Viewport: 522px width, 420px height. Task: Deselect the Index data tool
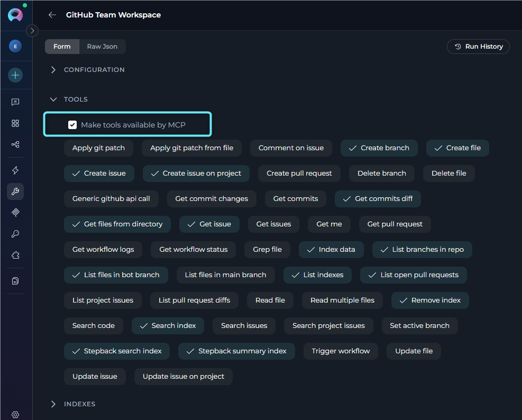331,250
